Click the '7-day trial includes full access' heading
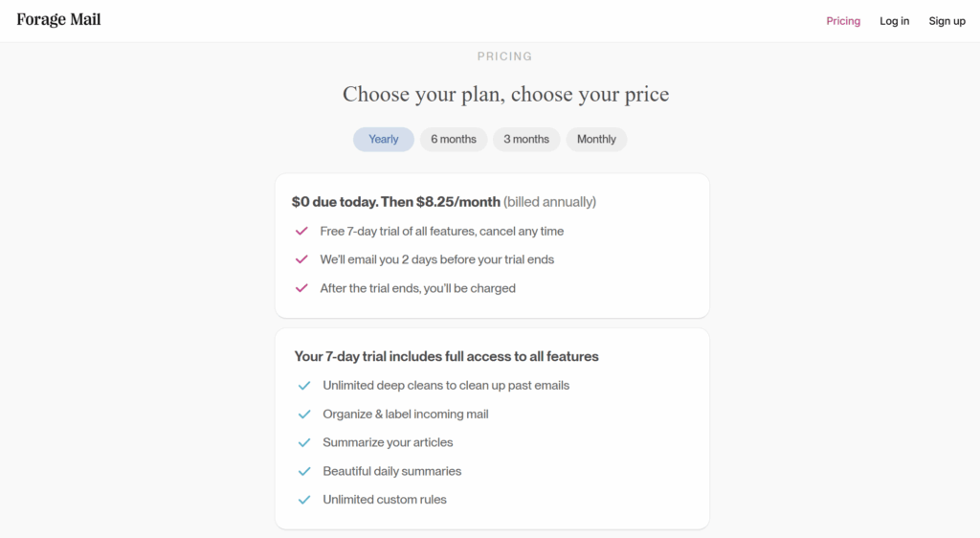 coord(446,356)
